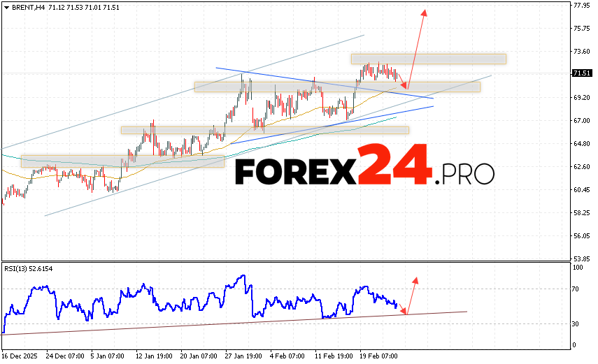Select the 60.45 price axis label
Image resolution: width=598 pixels, height=364 pixels.
point(582,190)
